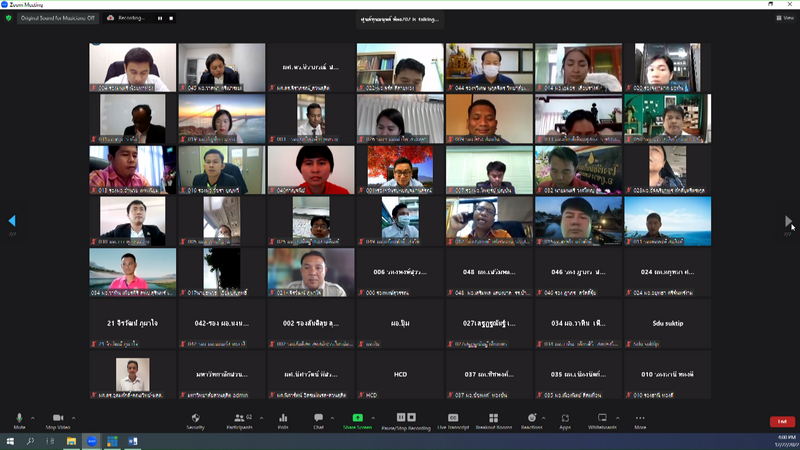The width and height of the screenshot is (800, 450).
Task: Stop the recording from top indicator
Action: 171,18
